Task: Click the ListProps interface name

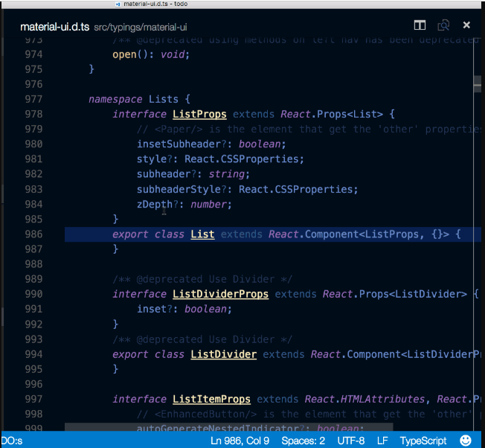Action: 199,114
